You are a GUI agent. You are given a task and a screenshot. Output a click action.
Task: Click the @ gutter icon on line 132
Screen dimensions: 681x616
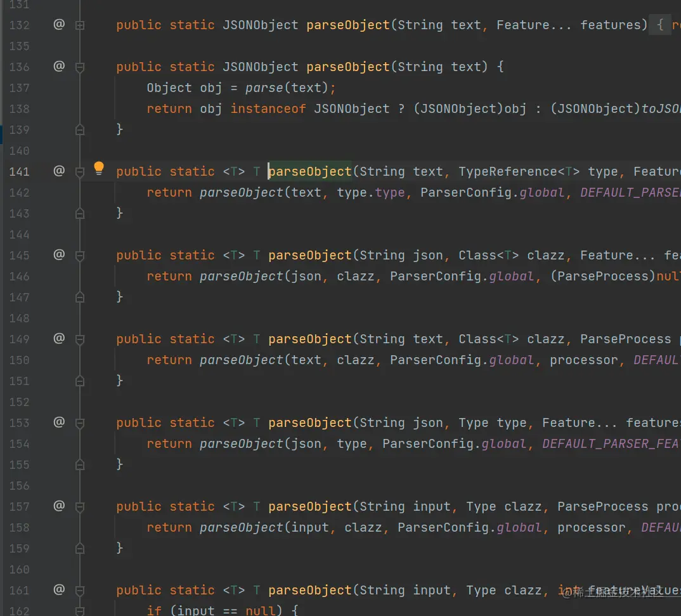tap(59, 24)
